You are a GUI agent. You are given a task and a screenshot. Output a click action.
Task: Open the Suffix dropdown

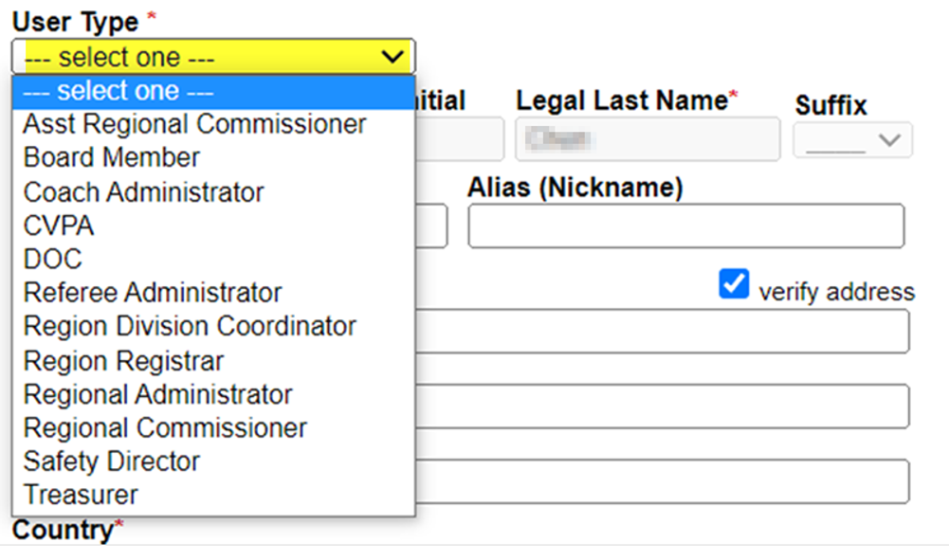[852, 140]
